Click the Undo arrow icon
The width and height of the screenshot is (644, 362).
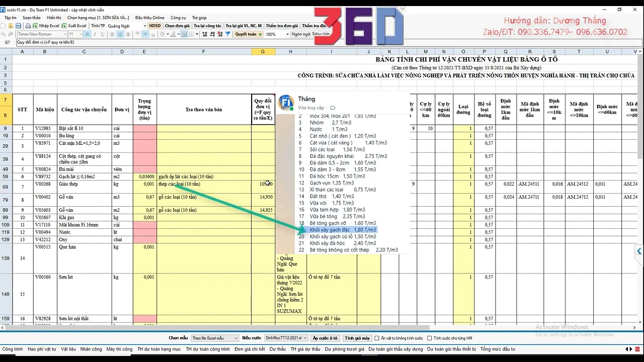coord(3,34)
